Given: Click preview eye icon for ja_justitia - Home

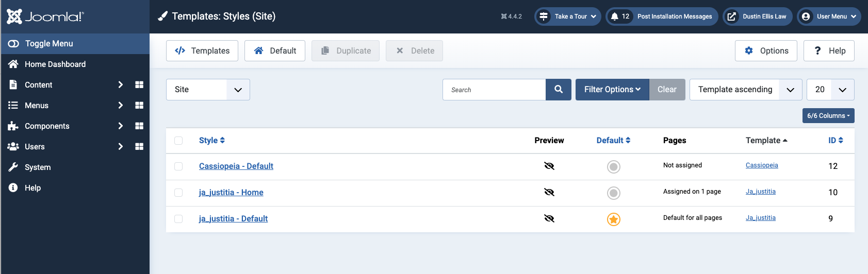Looking at the screenshot, I should [549, 192].
